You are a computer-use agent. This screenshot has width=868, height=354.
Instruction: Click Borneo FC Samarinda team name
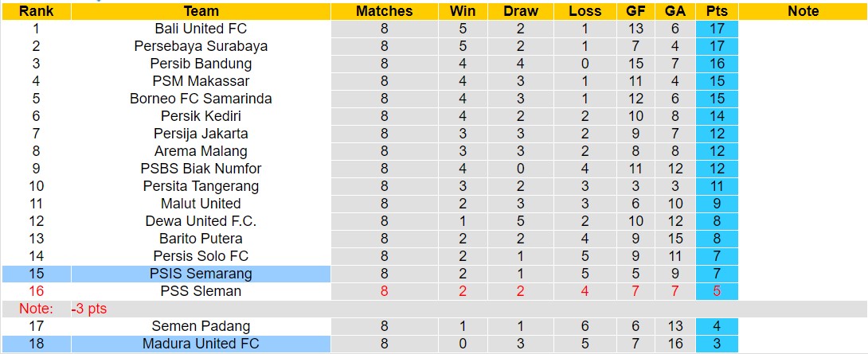point(201,99)
